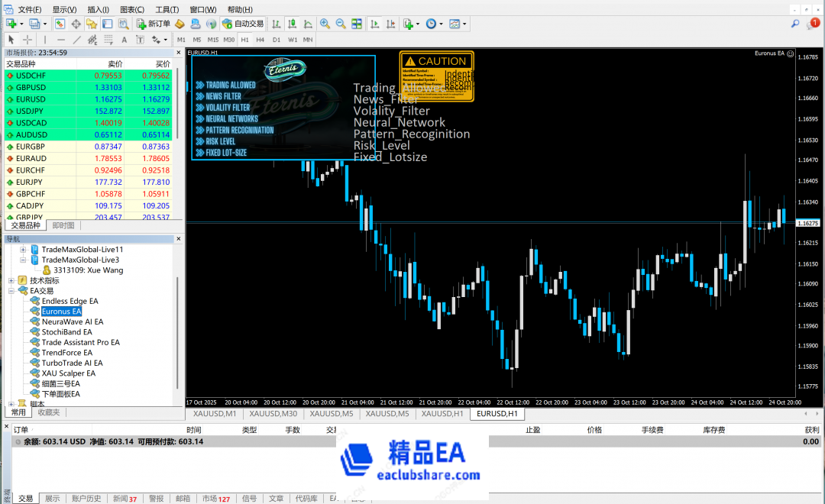Click the navigator panel vertical scrollbar
The width and height of the screenshot is (825, 504).
click(178, 328)
